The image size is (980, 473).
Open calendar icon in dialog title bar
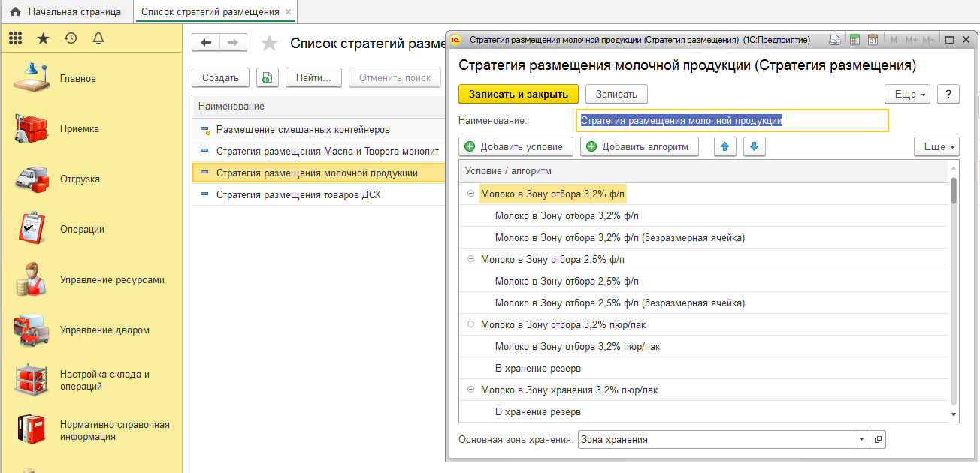point(873,40)
